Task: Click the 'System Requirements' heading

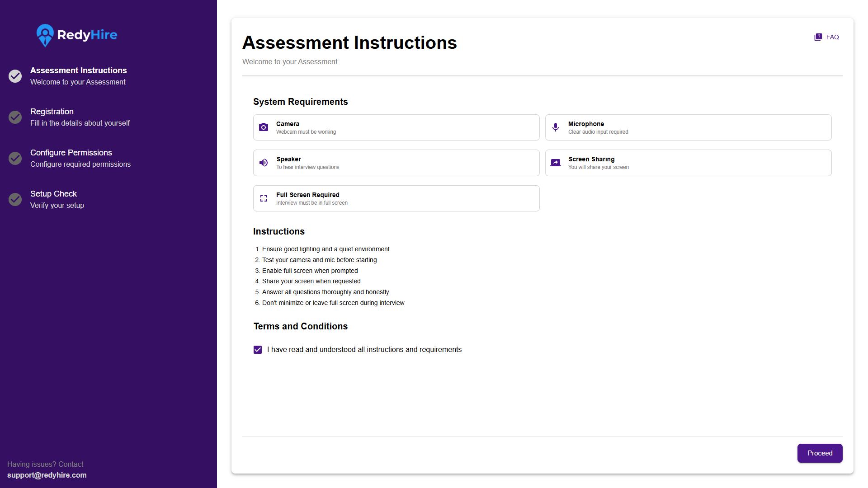Action: (301, 102)
